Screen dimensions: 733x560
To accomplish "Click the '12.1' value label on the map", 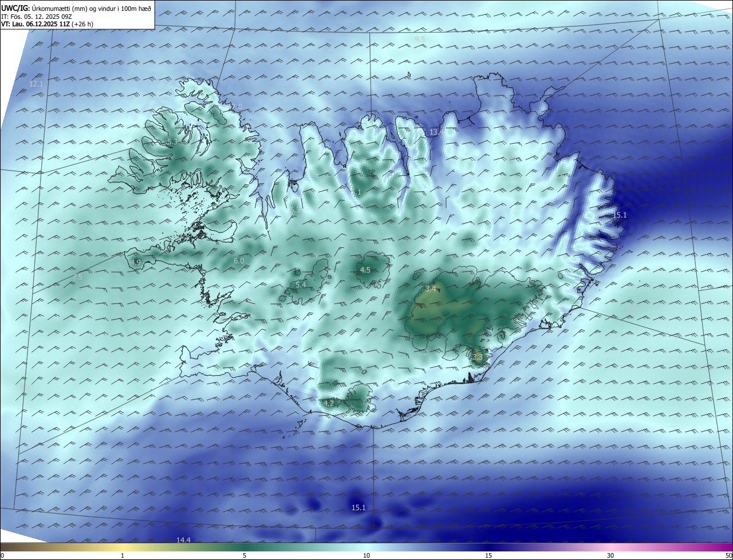I will click(x=36, y=84).
